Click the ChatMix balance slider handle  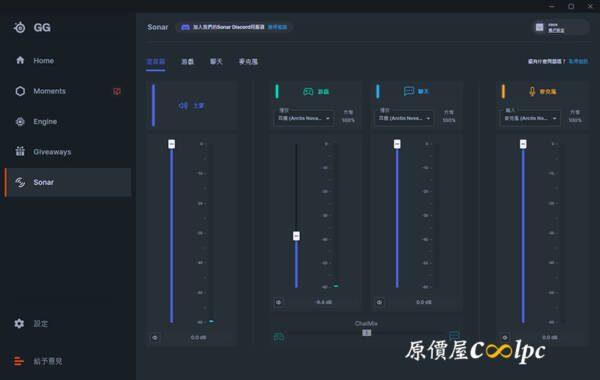tap(367, 333)
